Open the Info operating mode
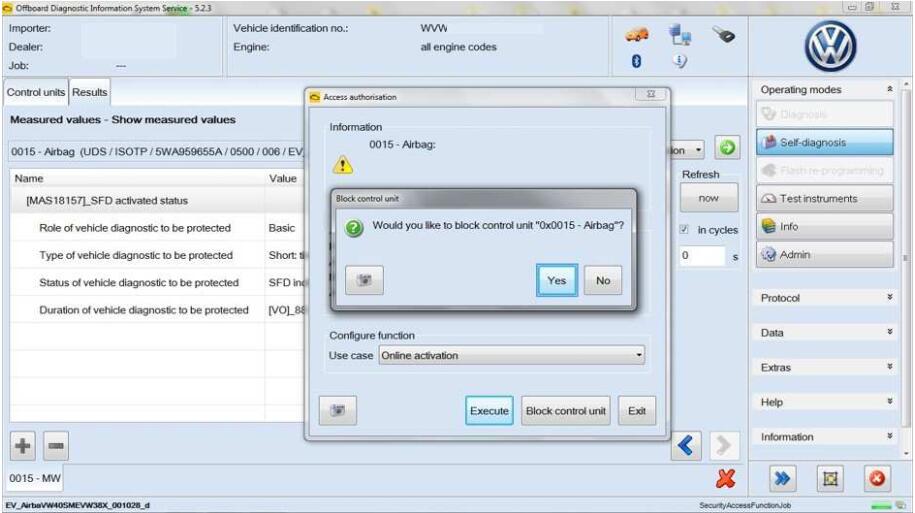 825,226
